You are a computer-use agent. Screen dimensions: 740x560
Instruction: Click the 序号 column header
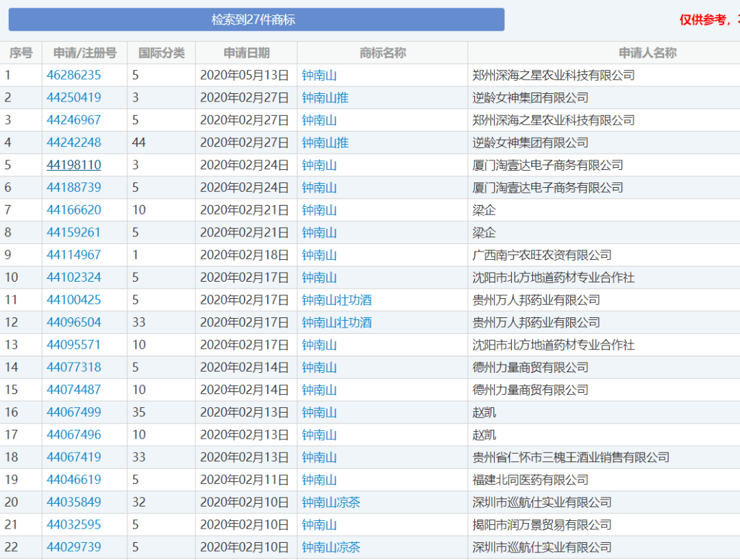click(x=21, y=53)
